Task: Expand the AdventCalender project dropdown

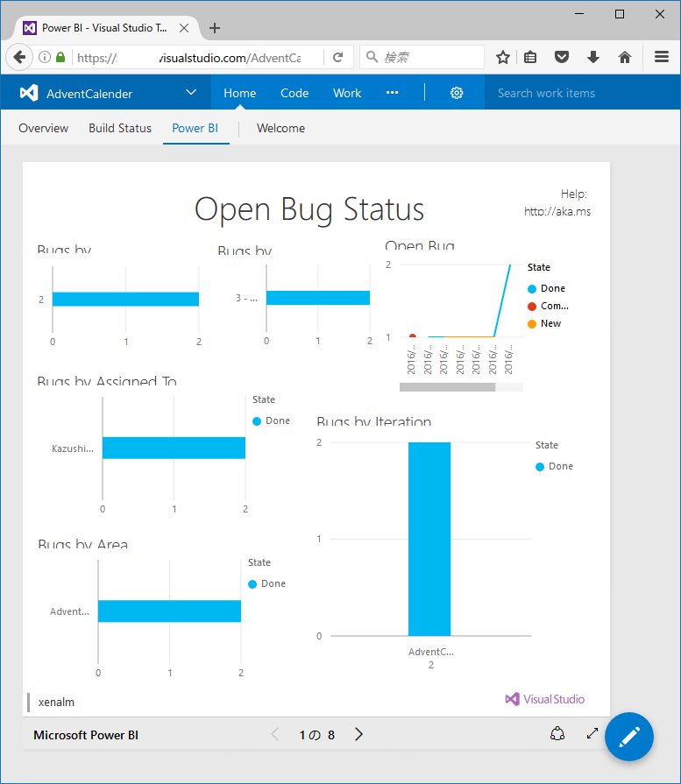Action: 191,93
